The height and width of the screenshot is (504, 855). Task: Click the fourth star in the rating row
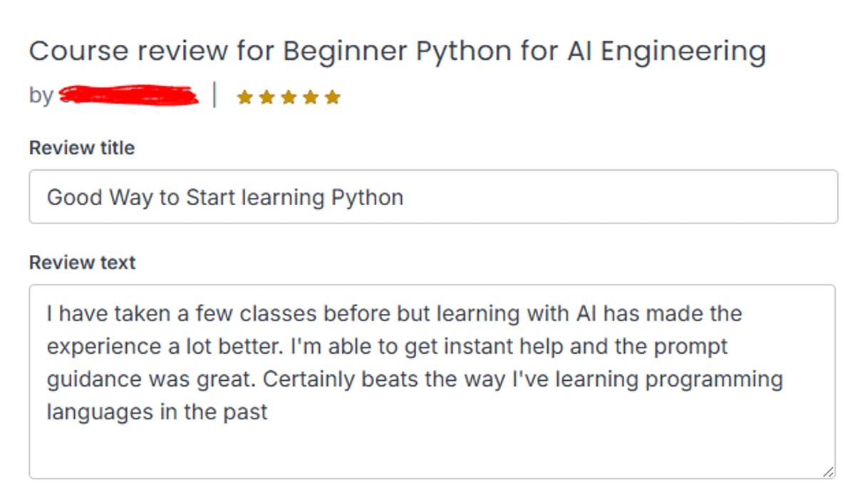[311, 96]
